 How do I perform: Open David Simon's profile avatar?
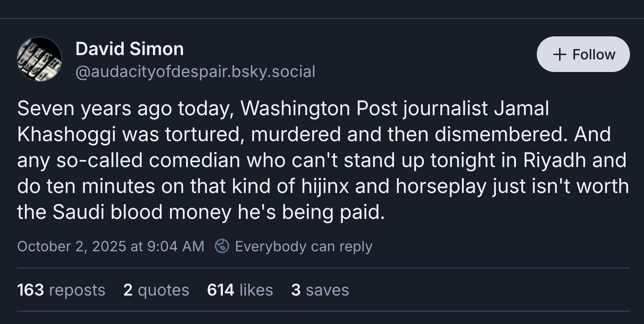40,59
